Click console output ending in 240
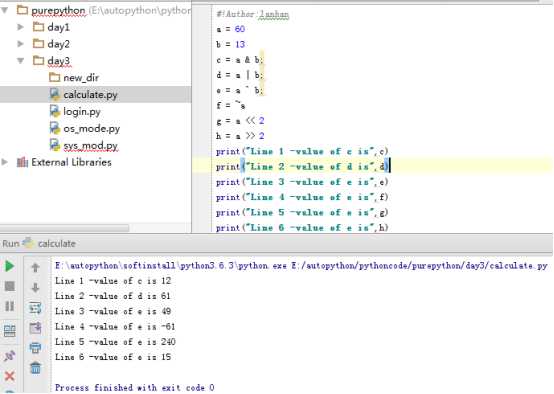Image resolution: width=554 pixels, height=394 pixels. point(115,342)
